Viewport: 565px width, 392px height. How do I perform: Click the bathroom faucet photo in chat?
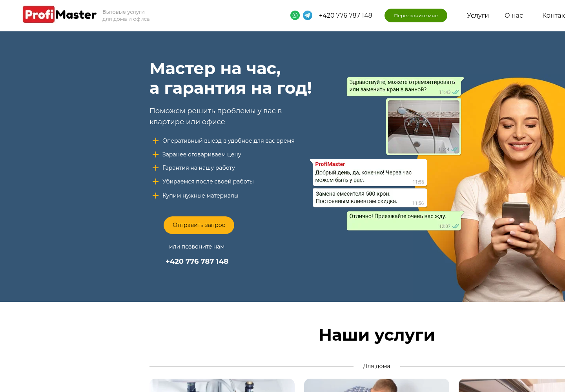click(x=424, y=127)
